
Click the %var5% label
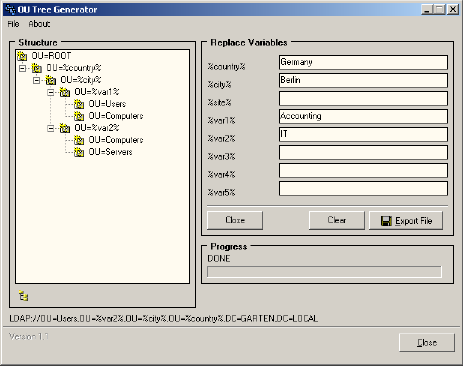coord(221,193)
